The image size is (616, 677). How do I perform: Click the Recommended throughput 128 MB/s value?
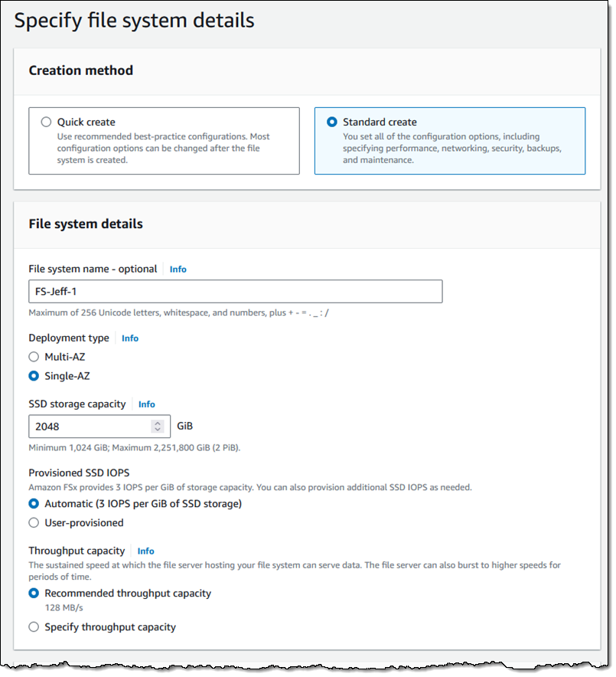[x=64, y=608]
